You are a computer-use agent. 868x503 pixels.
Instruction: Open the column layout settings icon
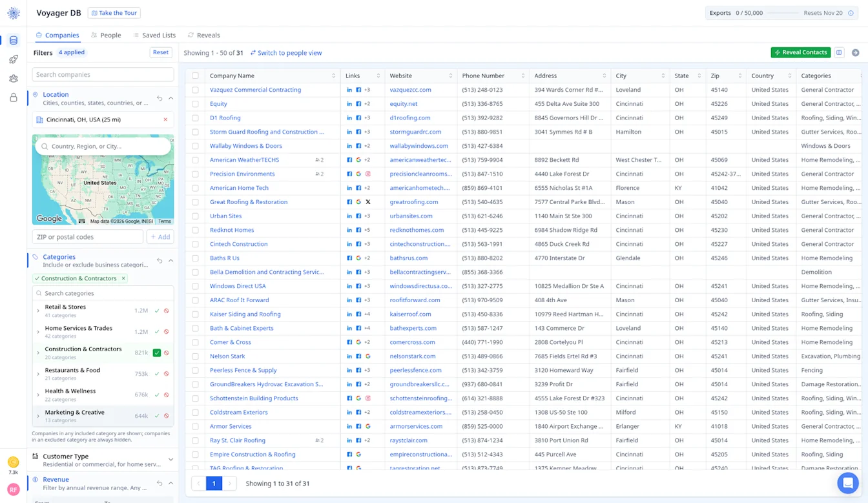(839, 52)
